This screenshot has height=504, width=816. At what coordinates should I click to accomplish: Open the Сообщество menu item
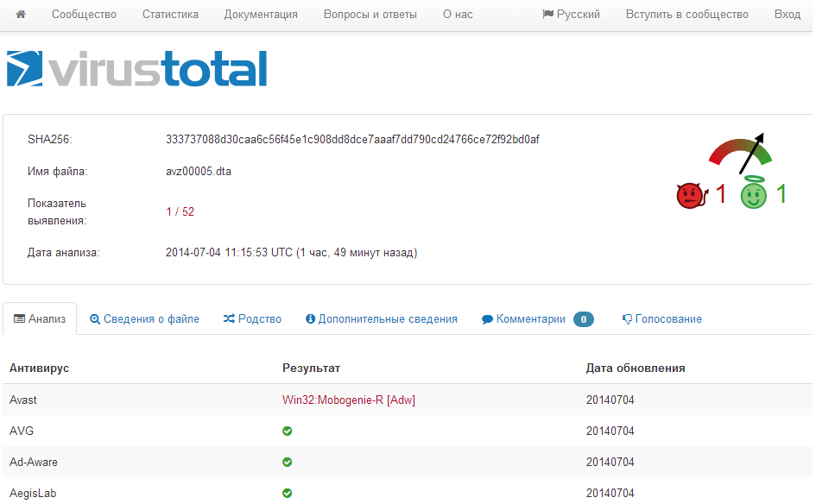(x=84, y=15)
